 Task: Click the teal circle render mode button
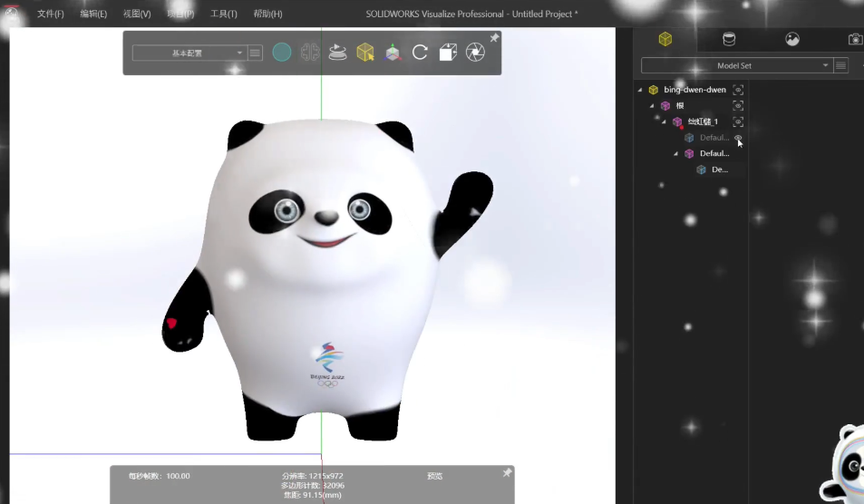pos(282,53)
